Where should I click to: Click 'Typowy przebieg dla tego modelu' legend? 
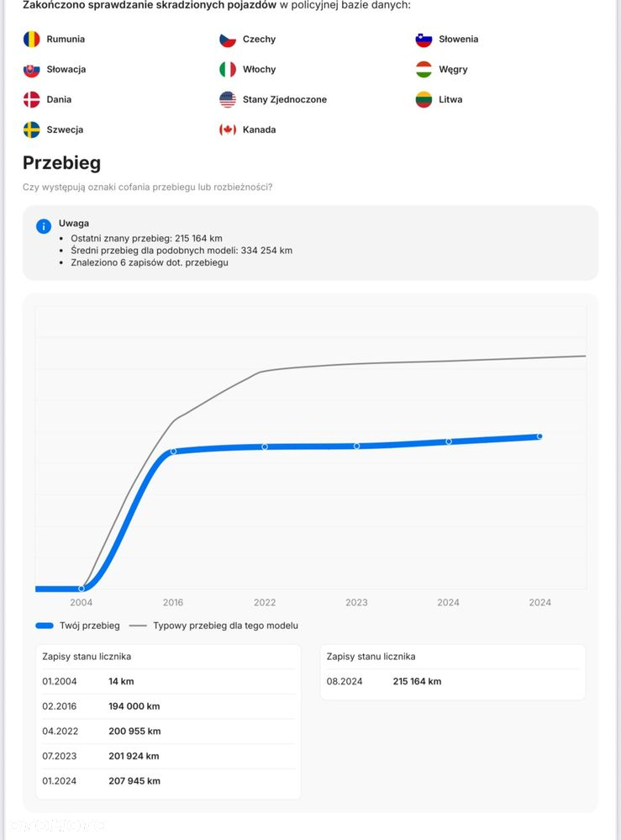click(224, 626)
